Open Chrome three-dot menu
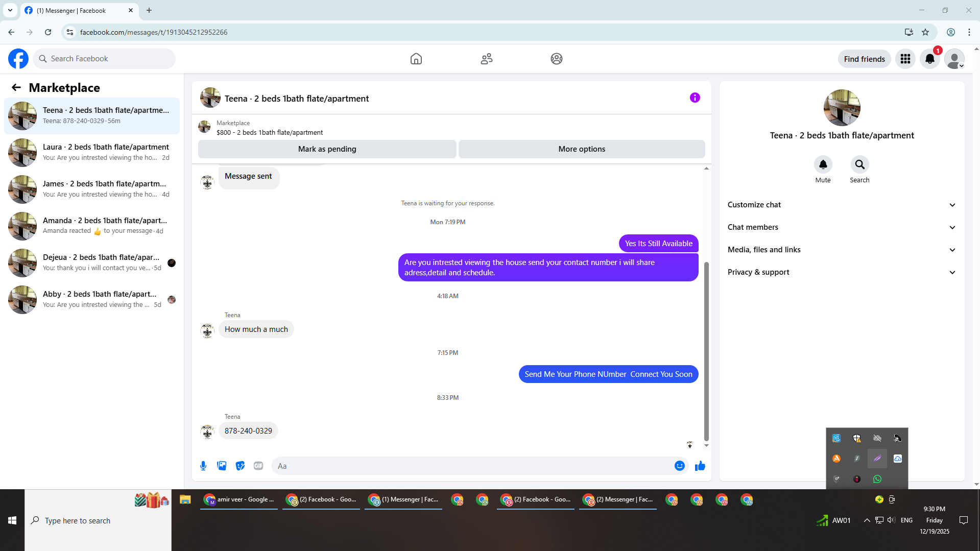This screenshot has height=551, width=980. tap(969, 32)
